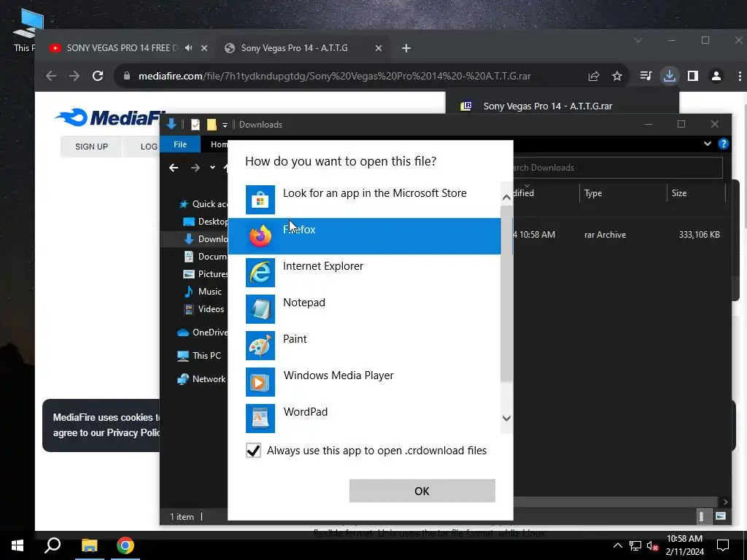Viewport: 747px width, 560px height.
Task: Expand the Explorer ribbon chevron
Action: (708, 144)
